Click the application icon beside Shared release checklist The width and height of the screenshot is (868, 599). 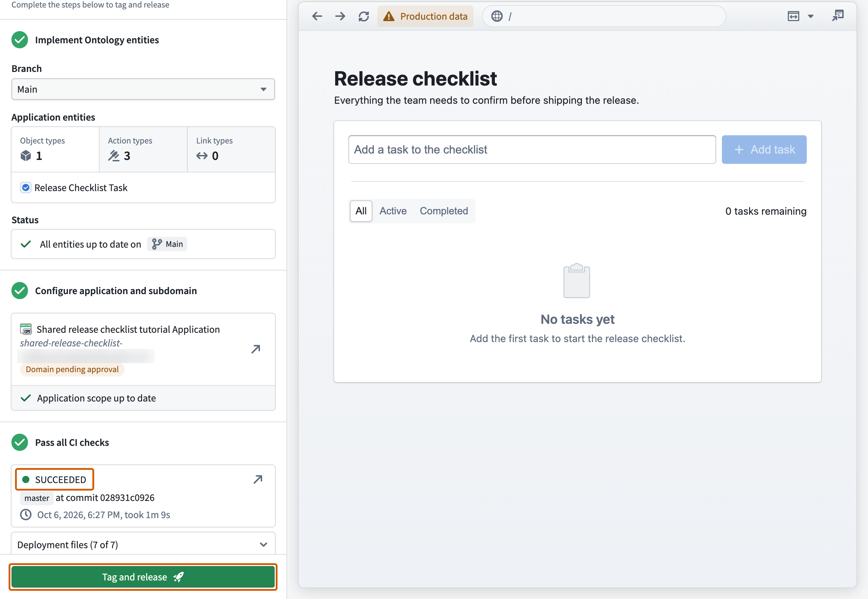25,329
